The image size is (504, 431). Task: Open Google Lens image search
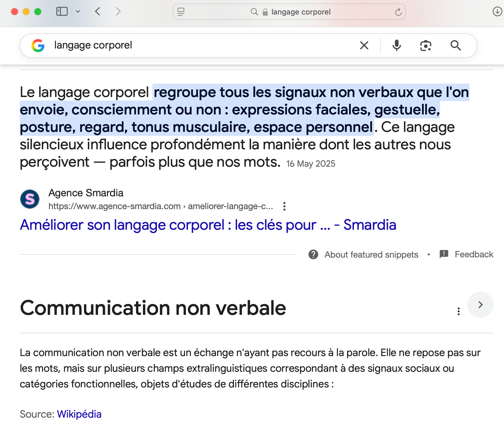pos(426,46)
